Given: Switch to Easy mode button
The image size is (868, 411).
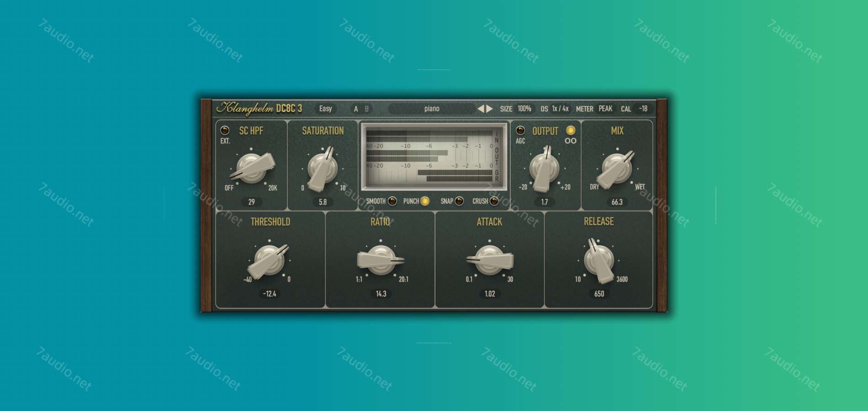Looking at the screenshot, I should coord(325,109).
